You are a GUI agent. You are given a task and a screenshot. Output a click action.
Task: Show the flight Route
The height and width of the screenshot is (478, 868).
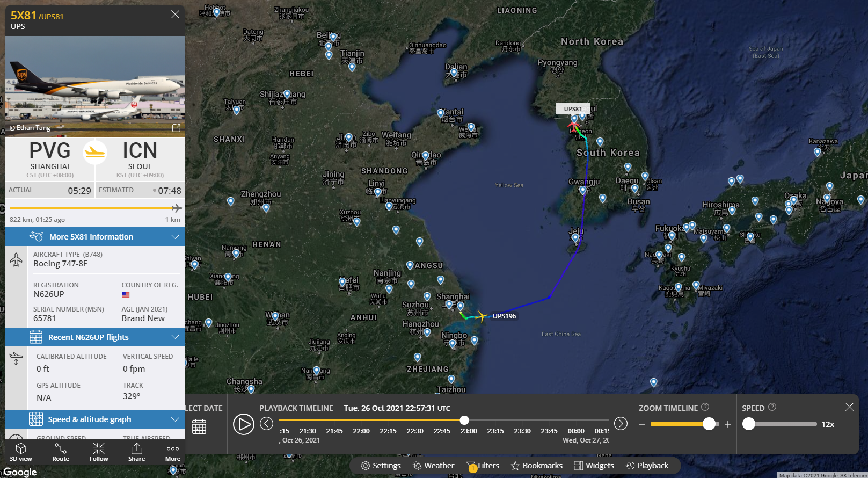pyautogui.click(x=61, y=452)
